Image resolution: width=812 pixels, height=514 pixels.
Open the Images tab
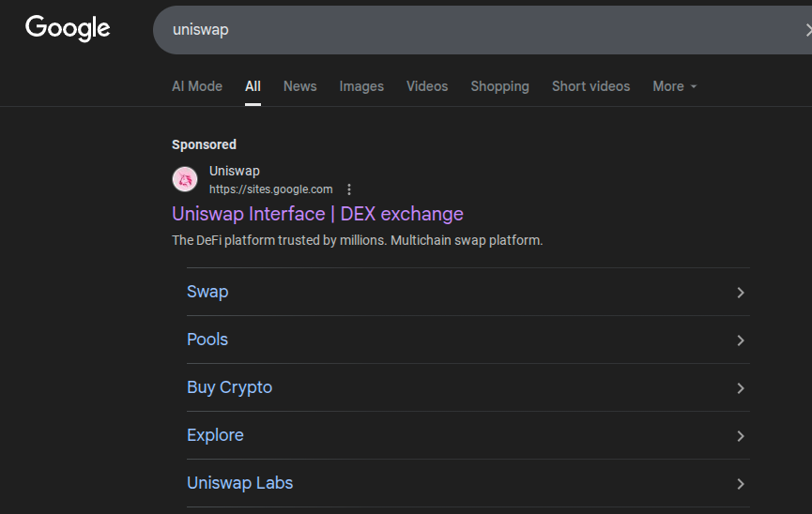pyautogui.click(x=361, y=86)
